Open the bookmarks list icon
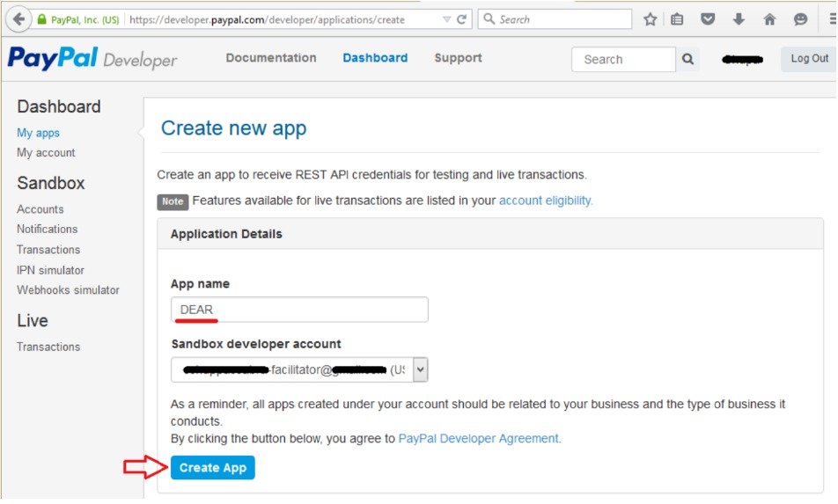 point(677,19)
